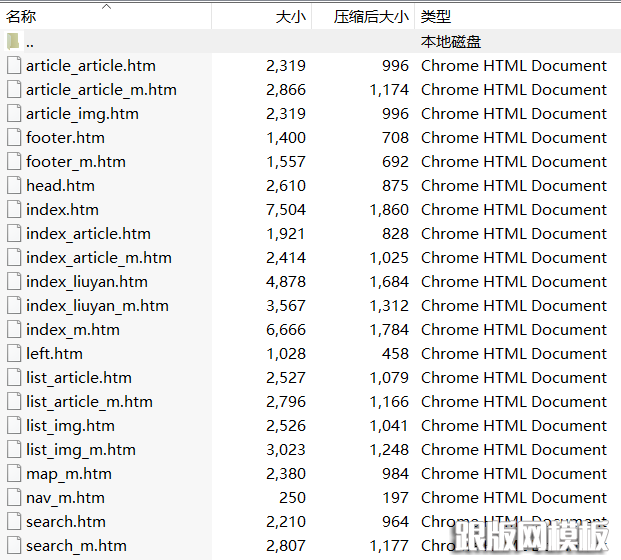Click the 类型 column header
The height and width of the screenshot is (560, 621).
coord(436,17)
